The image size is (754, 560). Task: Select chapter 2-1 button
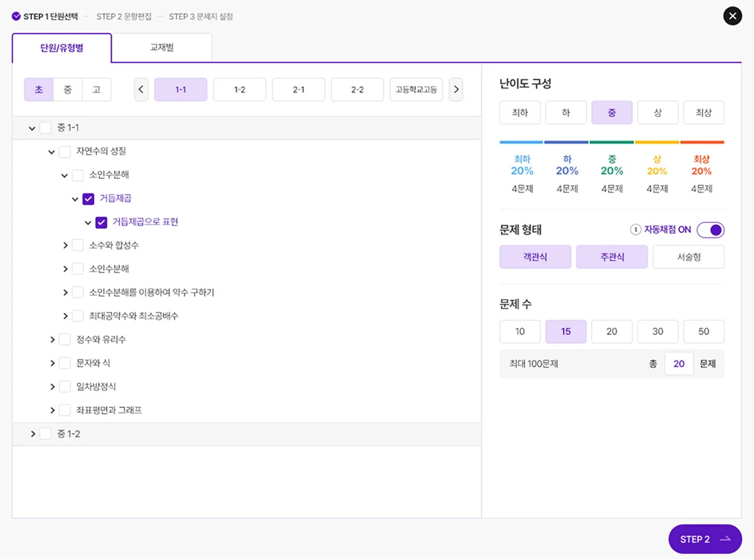[298, 89]
